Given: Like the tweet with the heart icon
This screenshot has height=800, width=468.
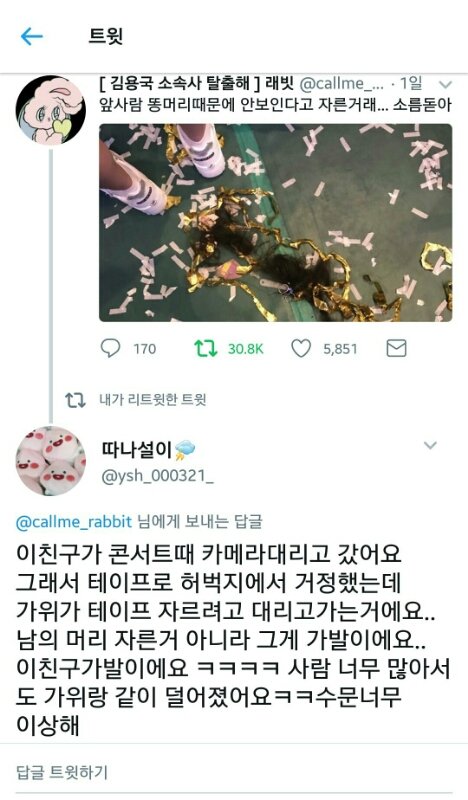Looking at the screenshot, I should tap(301, 348).
